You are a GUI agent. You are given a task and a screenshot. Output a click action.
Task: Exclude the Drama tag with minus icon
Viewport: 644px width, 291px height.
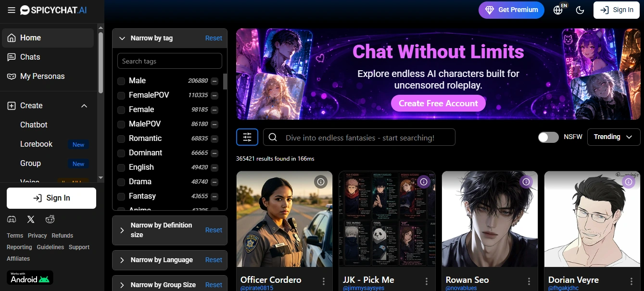pyautogui.click(x=215, y=182)
